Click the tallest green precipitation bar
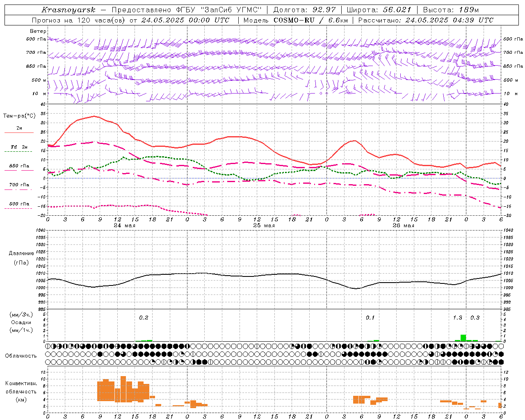525x420 pixels. (x=463, y=338)
